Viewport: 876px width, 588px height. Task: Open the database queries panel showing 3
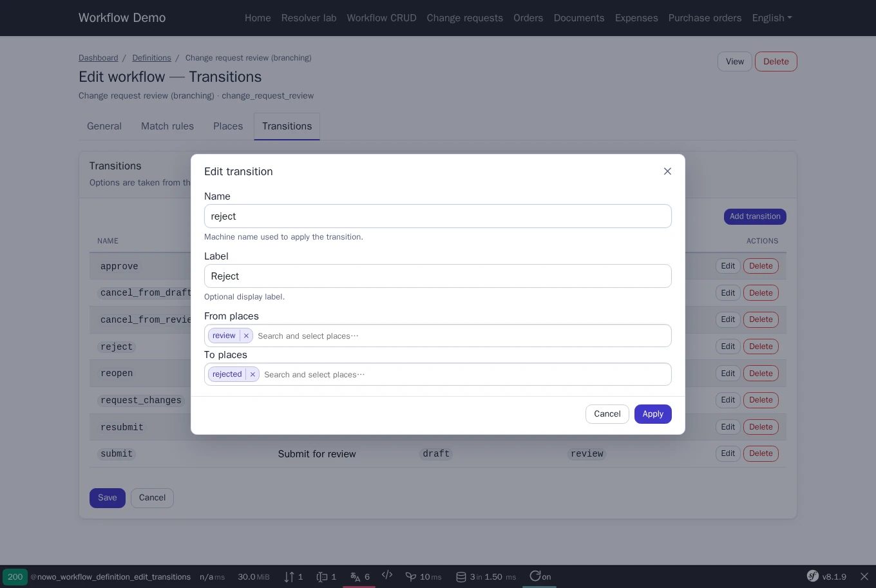[486, 576]
